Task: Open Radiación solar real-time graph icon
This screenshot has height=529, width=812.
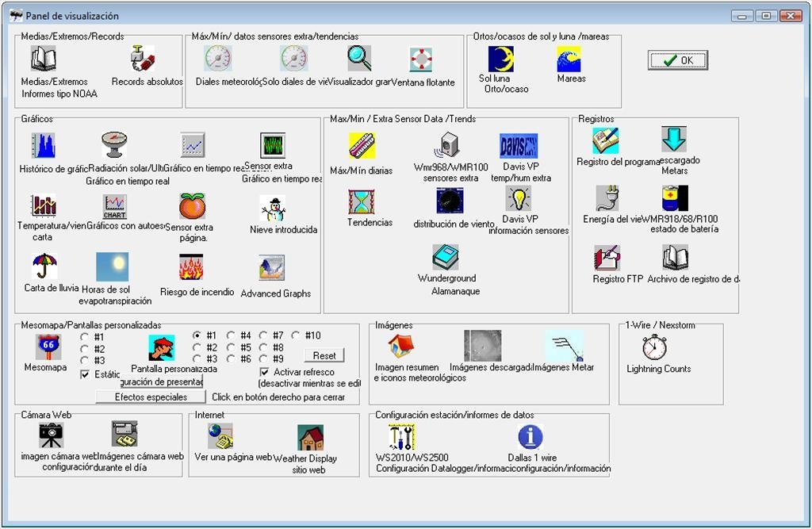Action: click(114, 144)
